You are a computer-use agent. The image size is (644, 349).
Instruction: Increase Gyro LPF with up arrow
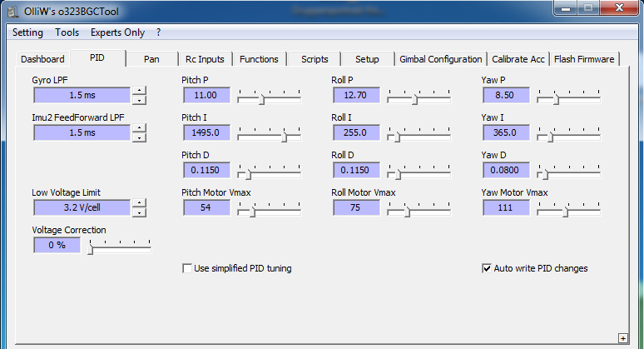tap(140, 91)
